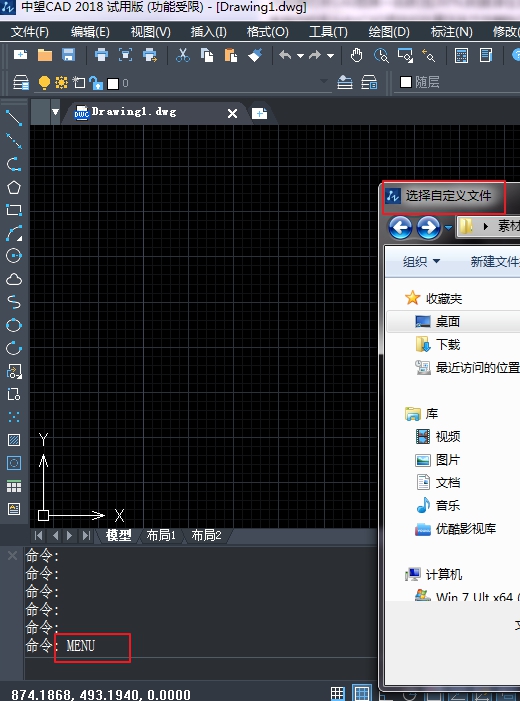
Task: Open the 组织 dropdown in file dialog
Action: pyautogui.click(x=421, y=261)
